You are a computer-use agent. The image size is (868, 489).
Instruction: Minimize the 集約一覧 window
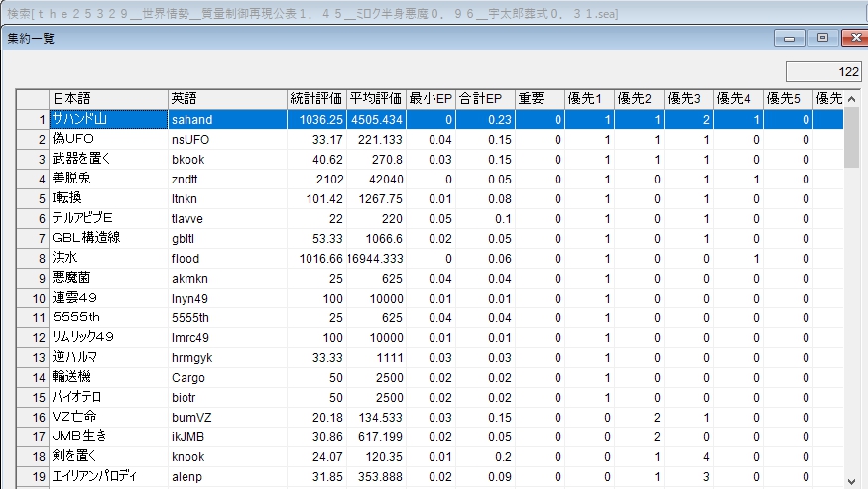coord(791,38)
